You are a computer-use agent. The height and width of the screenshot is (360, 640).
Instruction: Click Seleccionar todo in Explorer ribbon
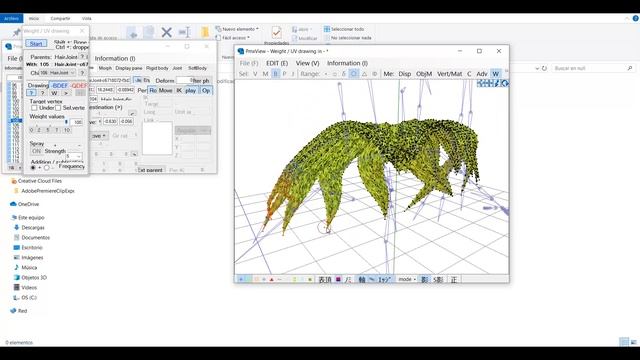click(344, 29)
